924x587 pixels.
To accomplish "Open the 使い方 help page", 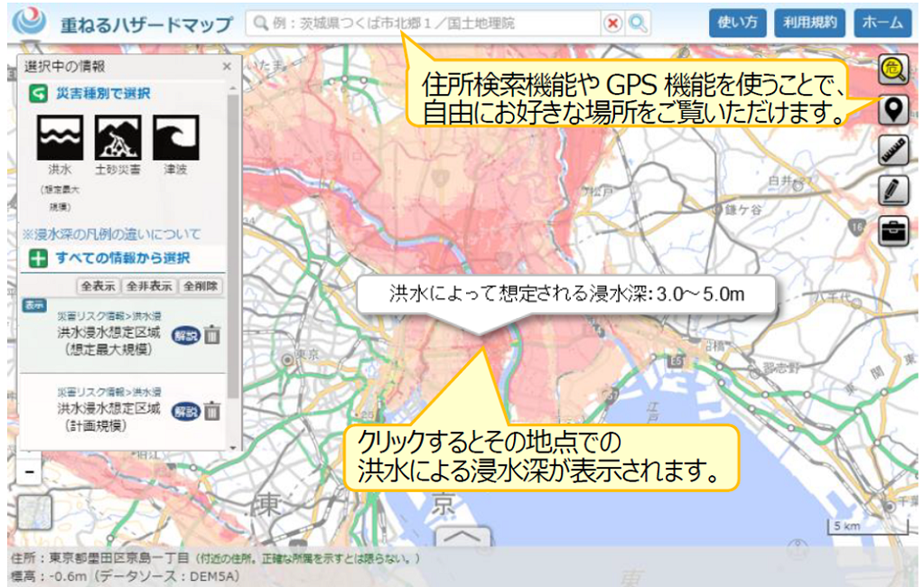I will 738,21.
